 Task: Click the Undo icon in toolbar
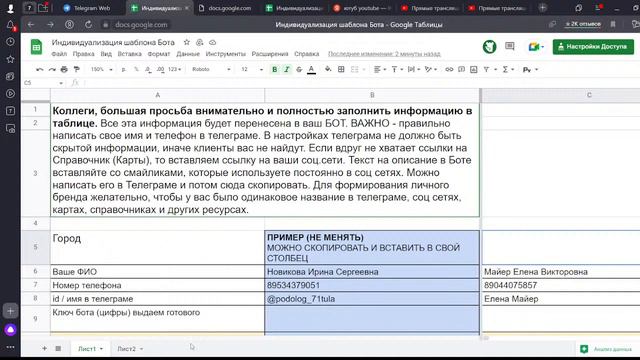40,70
